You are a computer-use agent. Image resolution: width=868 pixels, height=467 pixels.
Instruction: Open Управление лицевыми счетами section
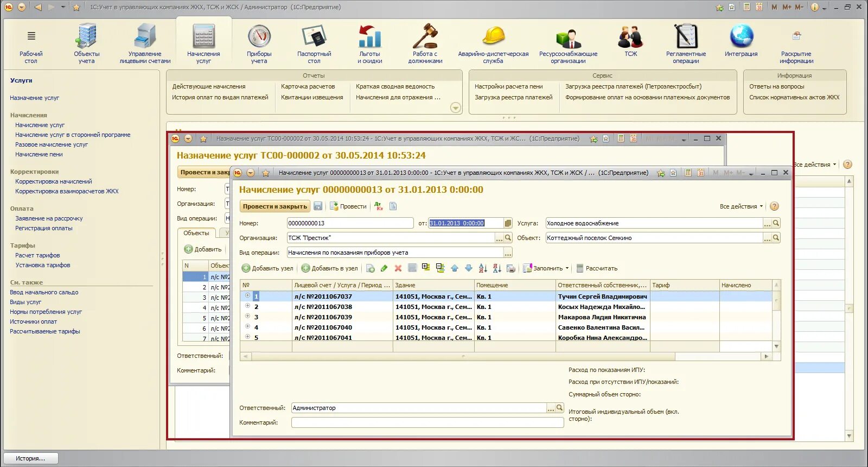(145, 43)
